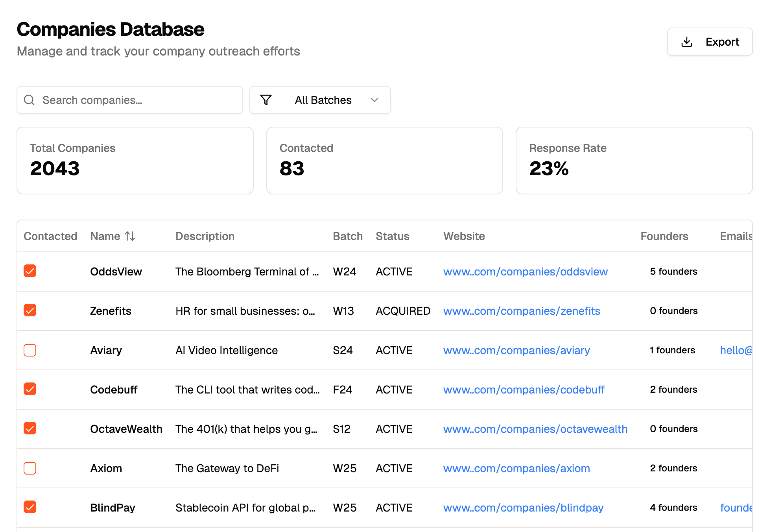Open the Zenefits company website link
This screenshot has height=532, width=771.
pos(522,311)
